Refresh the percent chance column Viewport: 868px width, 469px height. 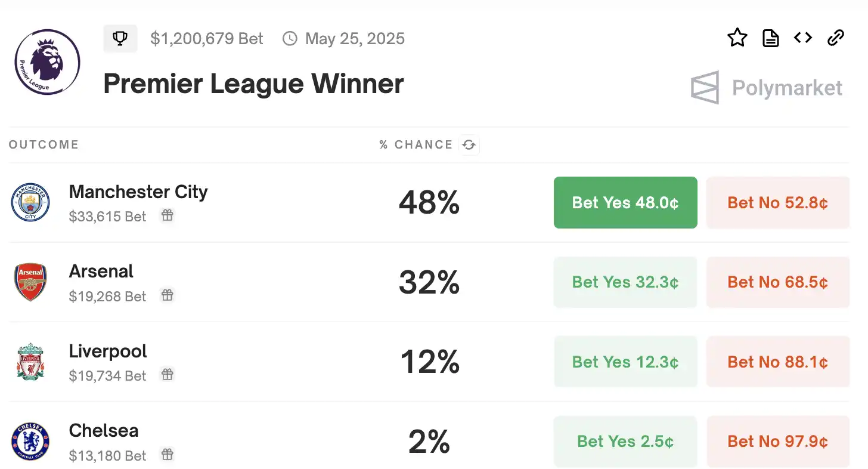469,145
